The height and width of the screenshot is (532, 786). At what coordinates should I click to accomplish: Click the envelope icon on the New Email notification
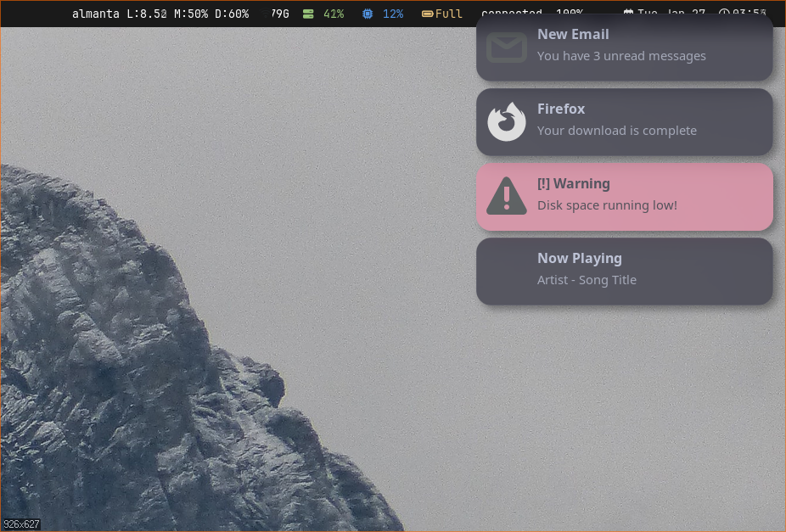(507, 48)
